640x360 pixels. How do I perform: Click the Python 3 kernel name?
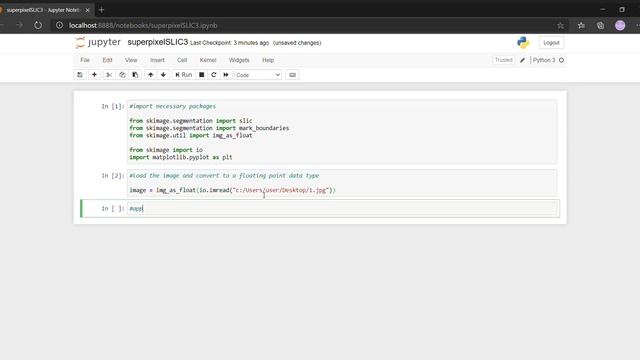pyautogui.click(x=544, y=60)
